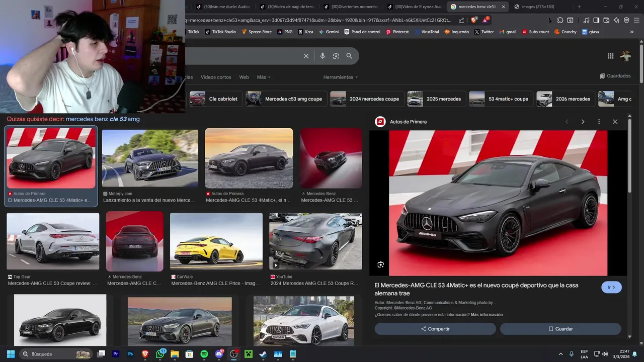Expand the Herramientas tools dropdown

point(341,77)
